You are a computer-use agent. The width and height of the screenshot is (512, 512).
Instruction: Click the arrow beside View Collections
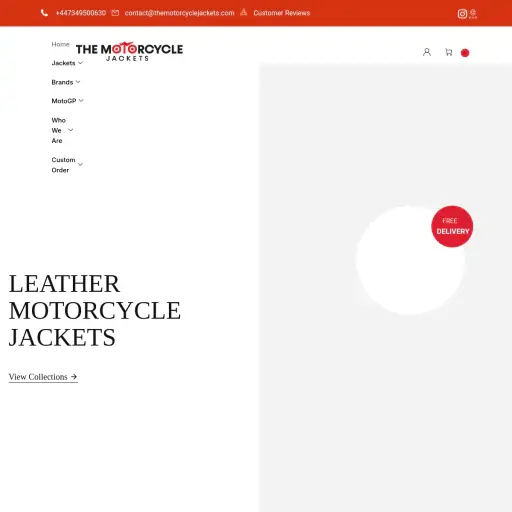74,377
